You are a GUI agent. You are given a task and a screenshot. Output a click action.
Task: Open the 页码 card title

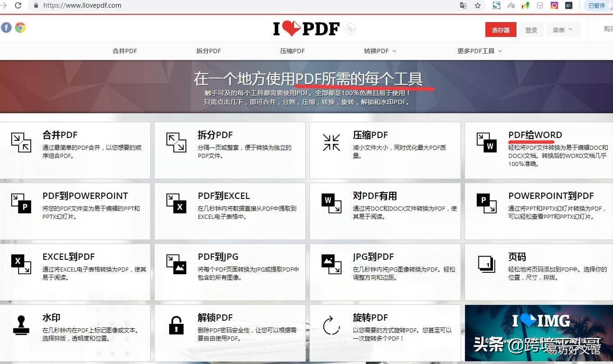pos(517,257)
